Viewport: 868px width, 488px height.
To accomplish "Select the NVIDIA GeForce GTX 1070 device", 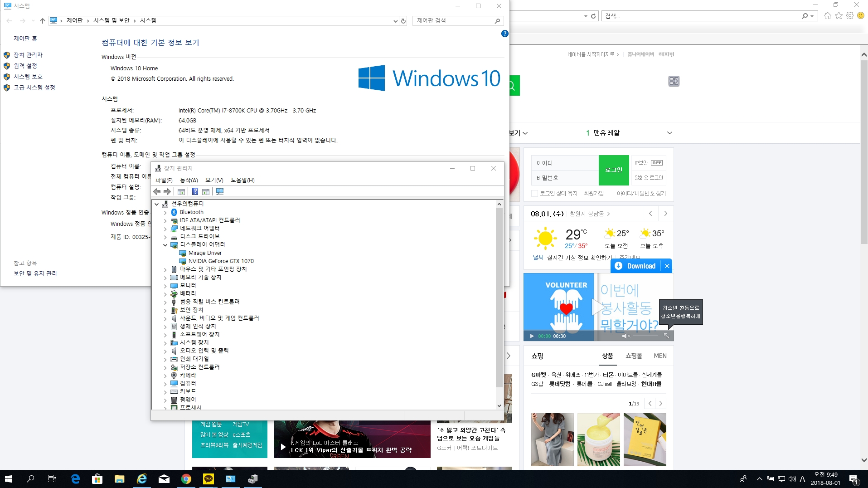I will tap(221, 261).
